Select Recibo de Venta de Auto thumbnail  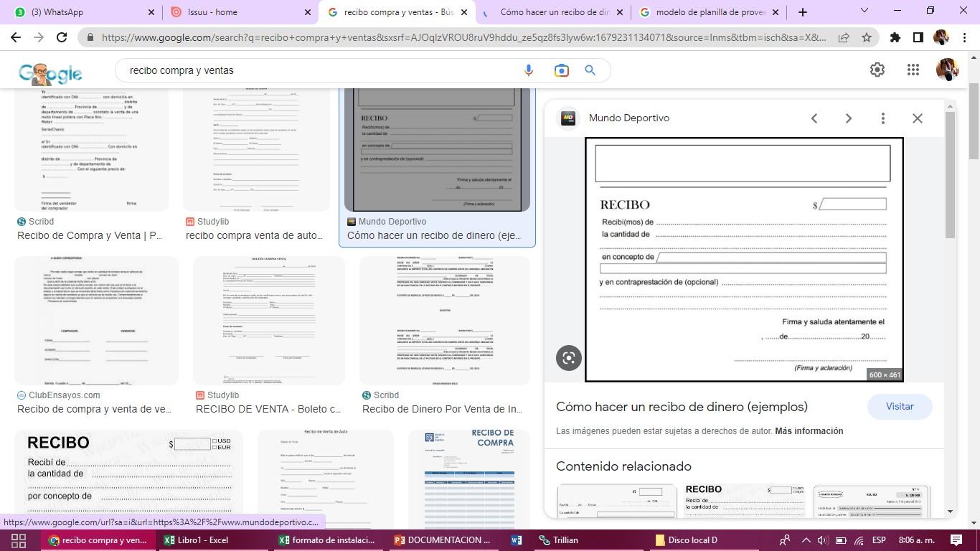point(326,479)
